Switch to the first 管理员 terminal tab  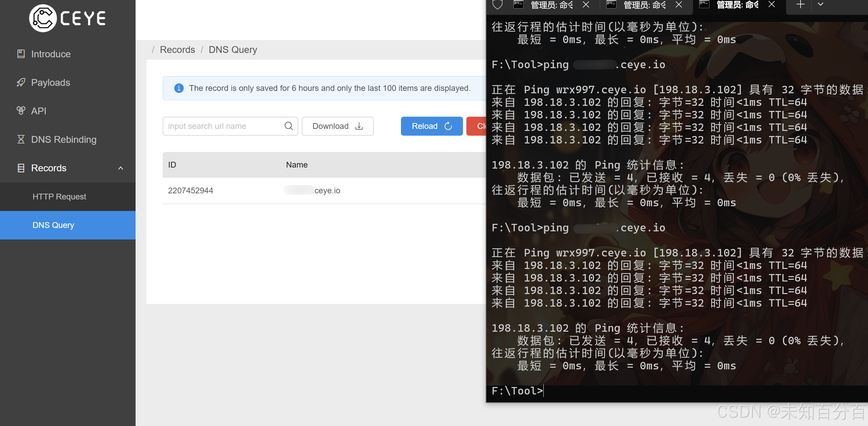tap(549, 5)
